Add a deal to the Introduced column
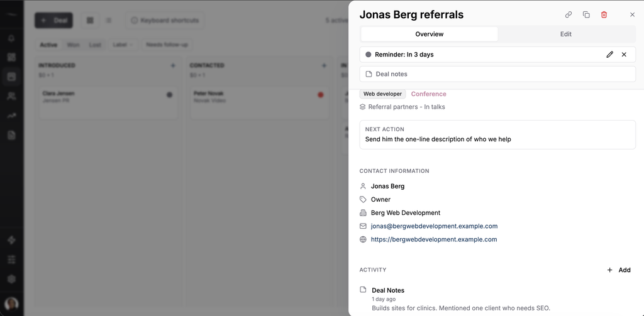The image size is (644, 316). (x=173, y=66)
